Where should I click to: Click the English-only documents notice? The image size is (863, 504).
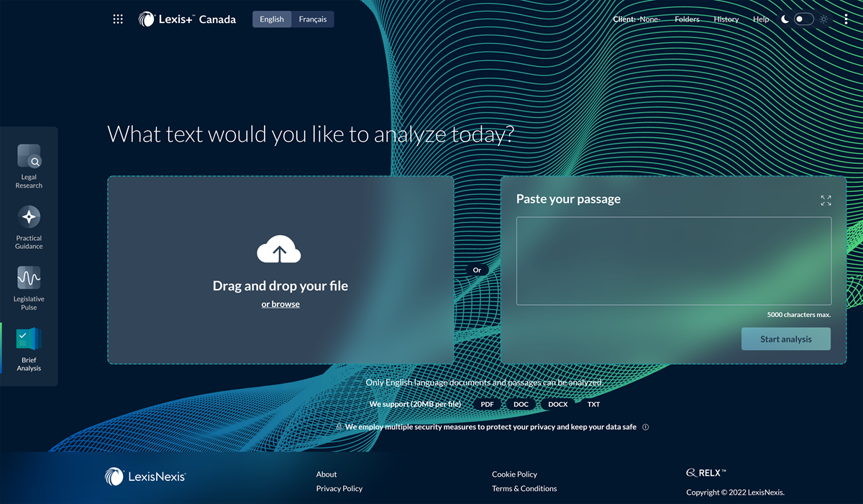tap(484, 382)
